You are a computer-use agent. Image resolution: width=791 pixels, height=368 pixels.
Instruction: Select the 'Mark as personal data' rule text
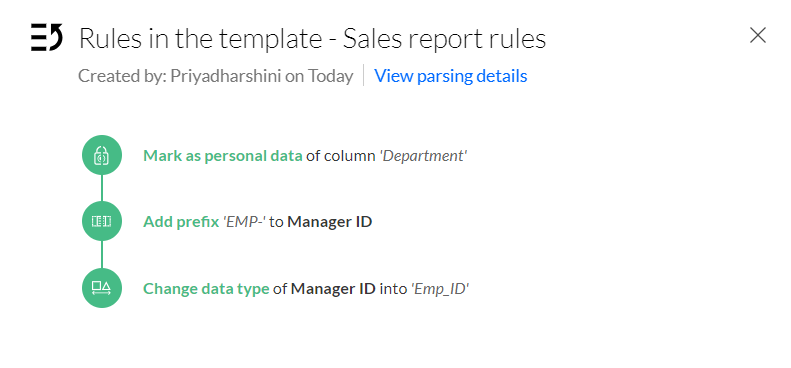pyautogui.click(x=222, y=155)
